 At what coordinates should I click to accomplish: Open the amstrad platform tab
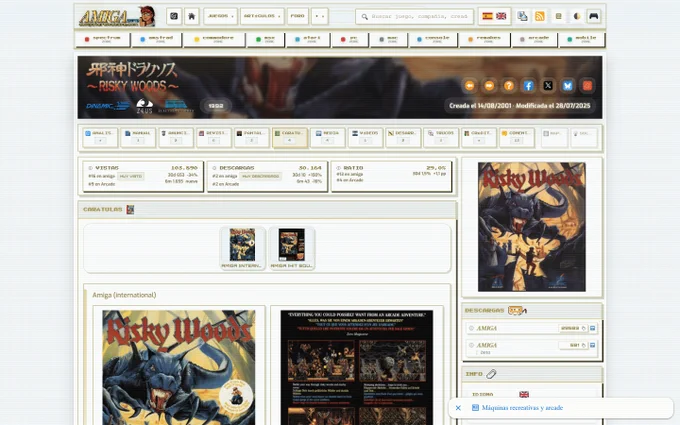point(157,39)
